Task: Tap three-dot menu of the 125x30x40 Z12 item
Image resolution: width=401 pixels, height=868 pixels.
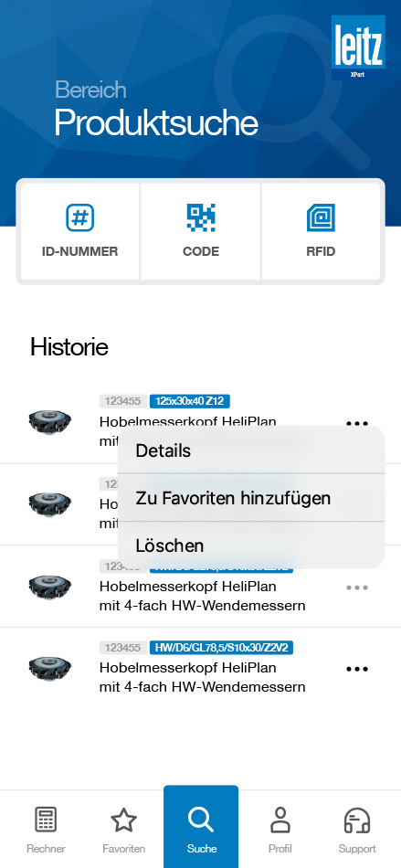Action: click(357, 423)
